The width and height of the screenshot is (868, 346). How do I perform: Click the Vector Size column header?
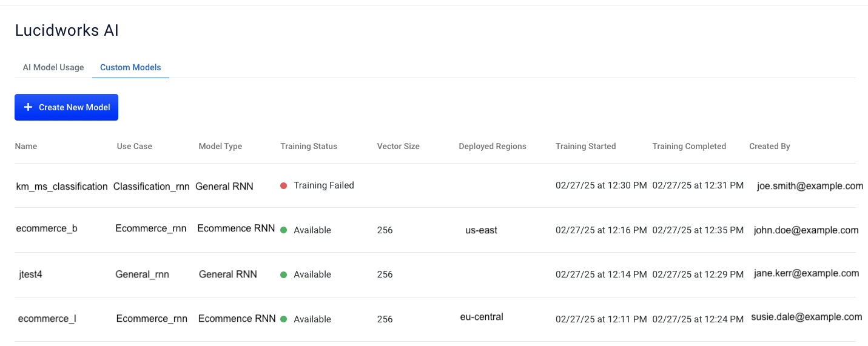tap(399, 146)
